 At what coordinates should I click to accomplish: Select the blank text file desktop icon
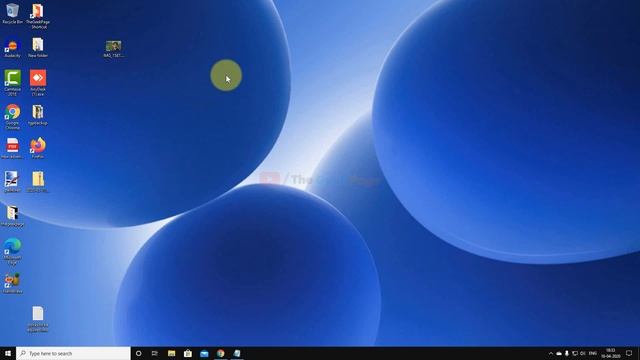point(38,319)
